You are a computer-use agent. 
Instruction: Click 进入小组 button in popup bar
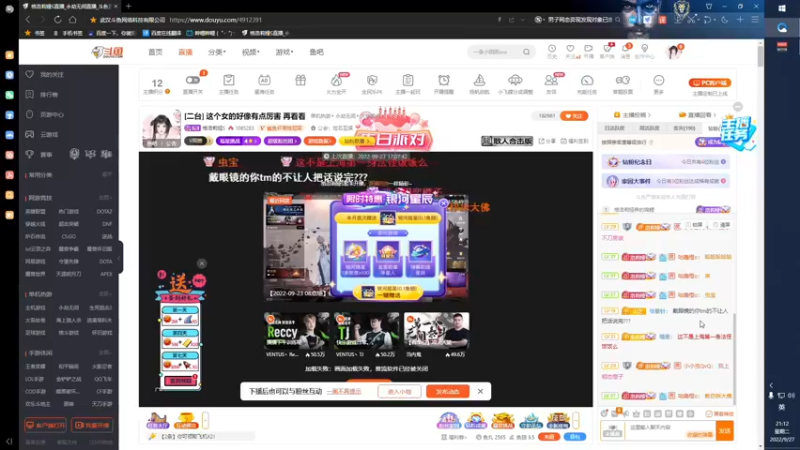[399, 391]
